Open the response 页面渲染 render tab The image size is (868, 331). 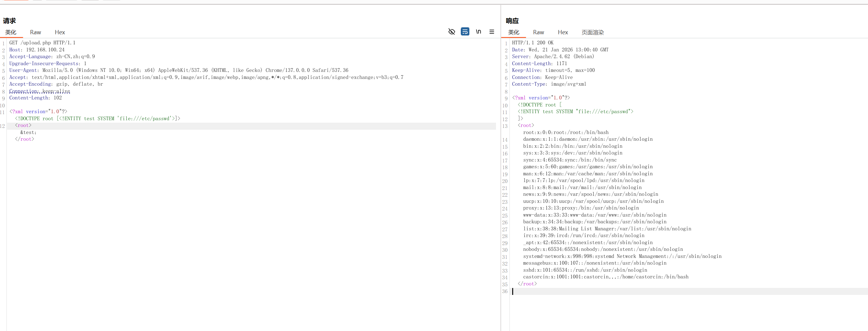(x=592, y=32)
